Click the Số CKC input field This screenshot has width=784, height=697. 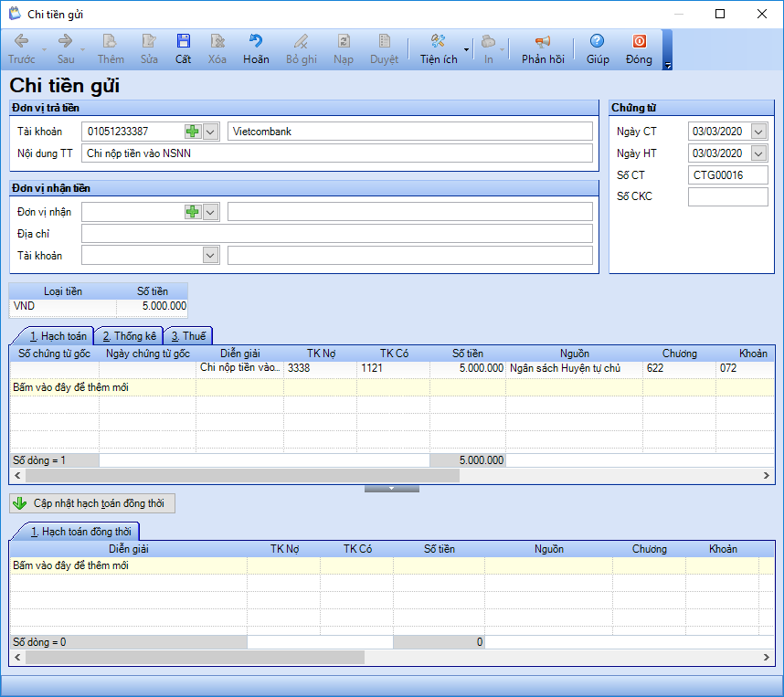[727, 196]
